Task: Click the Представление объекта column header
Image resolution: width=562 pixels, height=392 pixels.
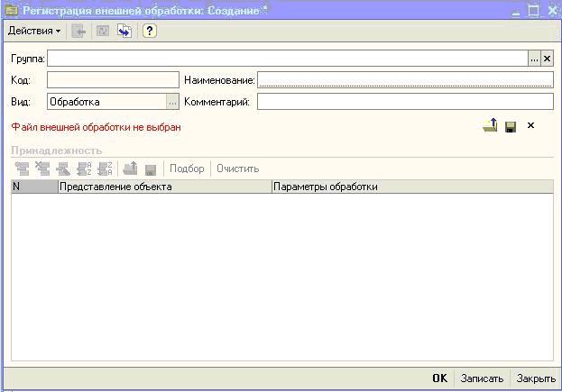Action: pos(164,187)
